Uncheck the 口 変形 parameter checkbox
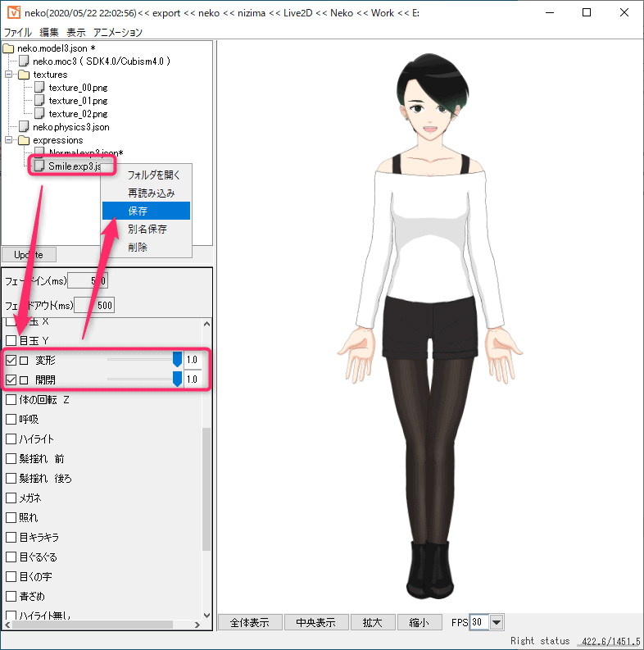The height and width of the screenshot is (650, 644). [x=11, y=361]
